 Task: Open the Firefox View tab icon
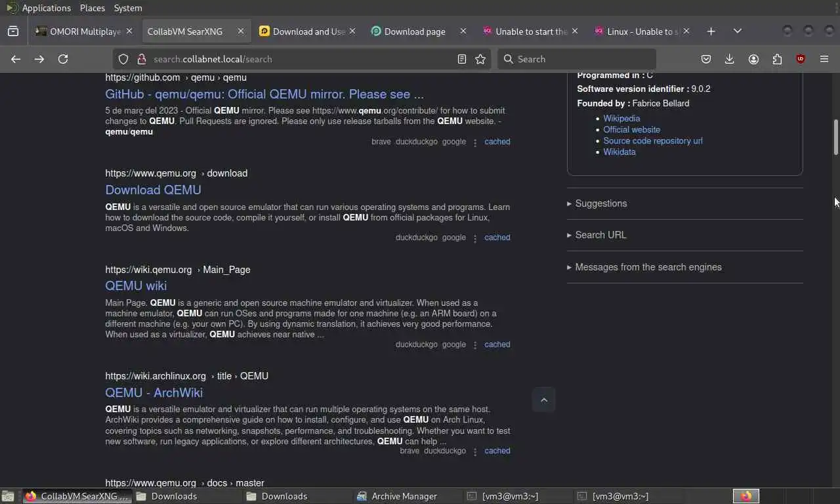(13, 31)
